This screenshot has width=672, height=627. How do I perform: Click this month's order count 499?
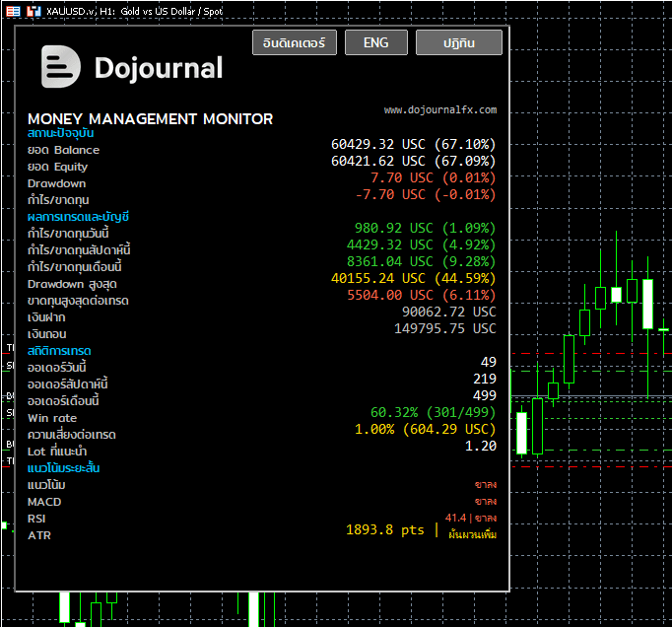484,395
